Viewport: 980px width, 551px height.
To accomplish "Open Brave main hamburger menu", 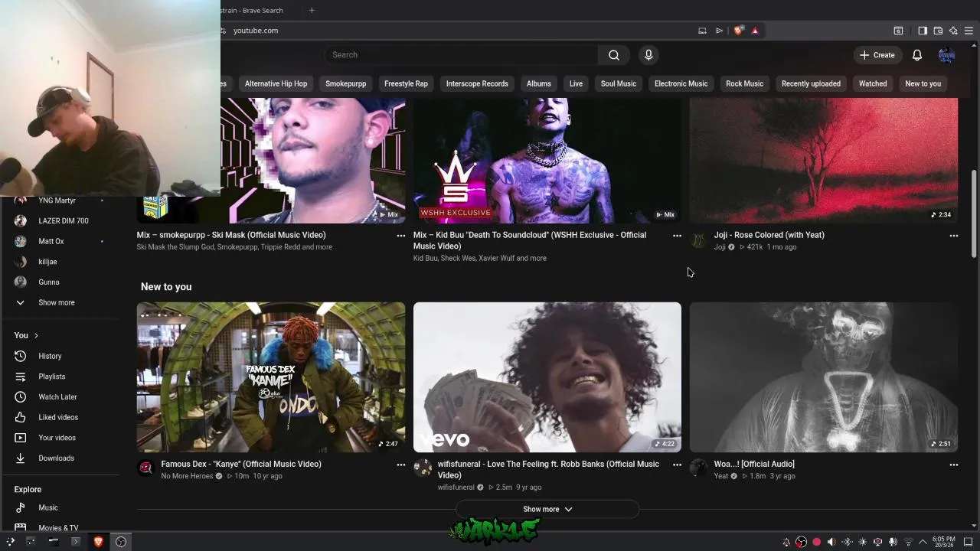I will click(969, 31).
